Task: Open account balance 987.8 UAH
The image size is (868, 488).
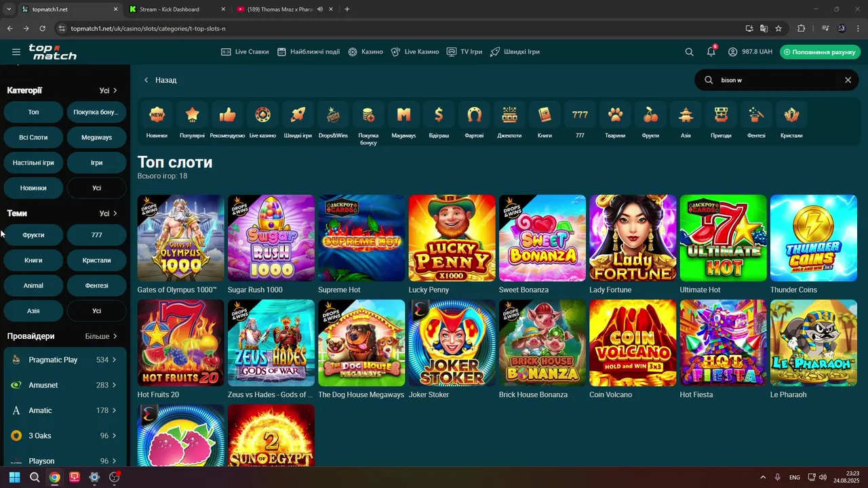Action: 750,52
